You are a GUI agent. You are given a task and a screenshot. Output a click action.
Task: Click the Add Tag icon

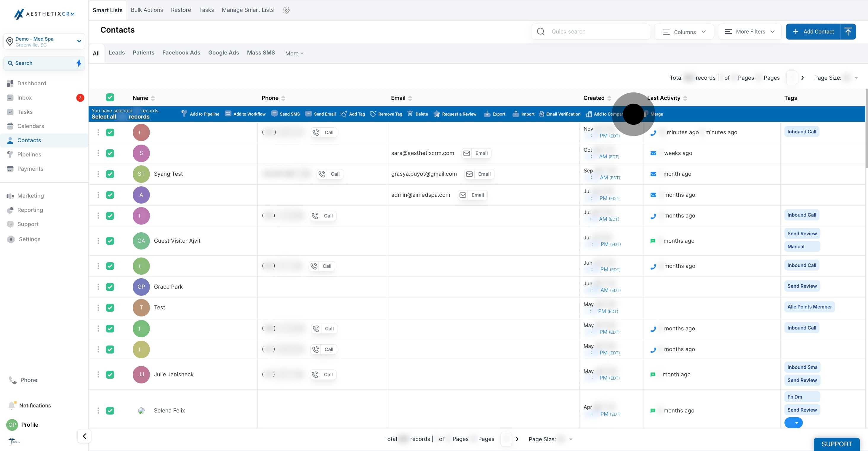(x=344, y=114)
